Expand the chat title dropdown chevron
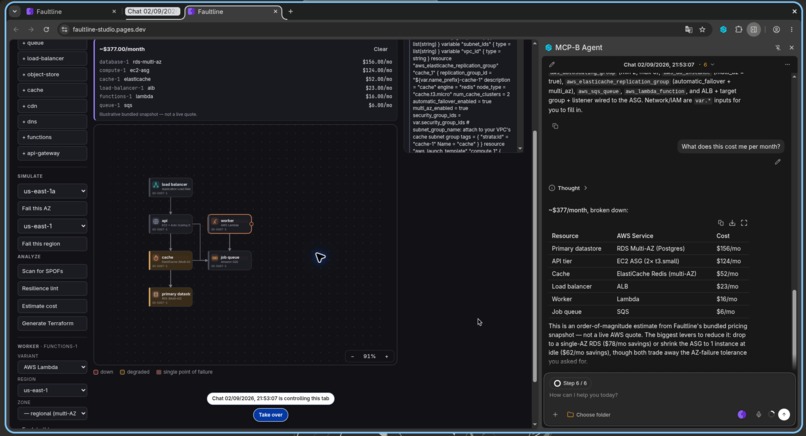This screenshot has height=436, width=806. tap(712, 65)
